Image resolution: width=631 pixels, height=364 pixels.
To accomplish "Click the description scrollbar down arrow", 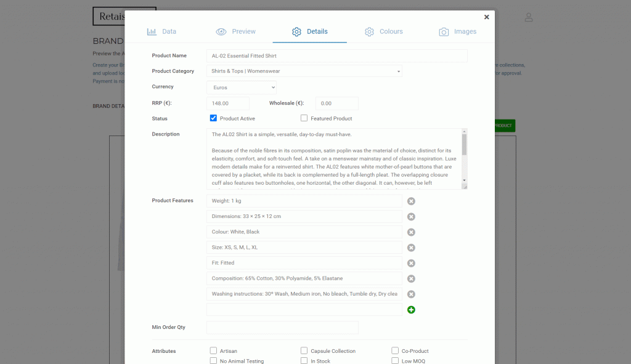I will (465, 180).
